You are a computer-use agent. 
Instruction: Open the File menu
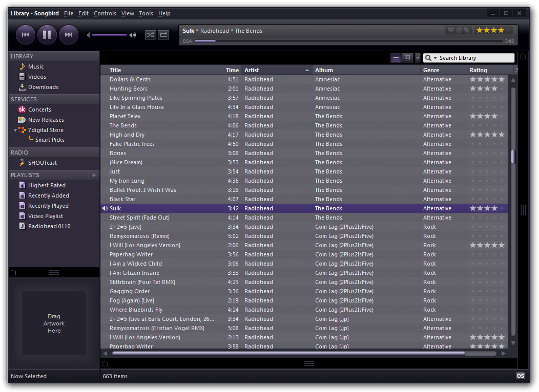pos(69,13)
